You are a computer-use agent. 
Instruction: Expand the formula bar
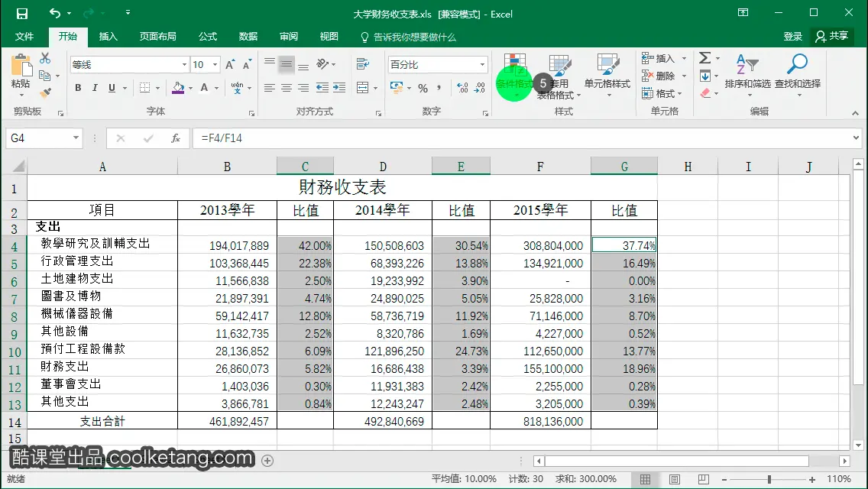pos(856,138)
